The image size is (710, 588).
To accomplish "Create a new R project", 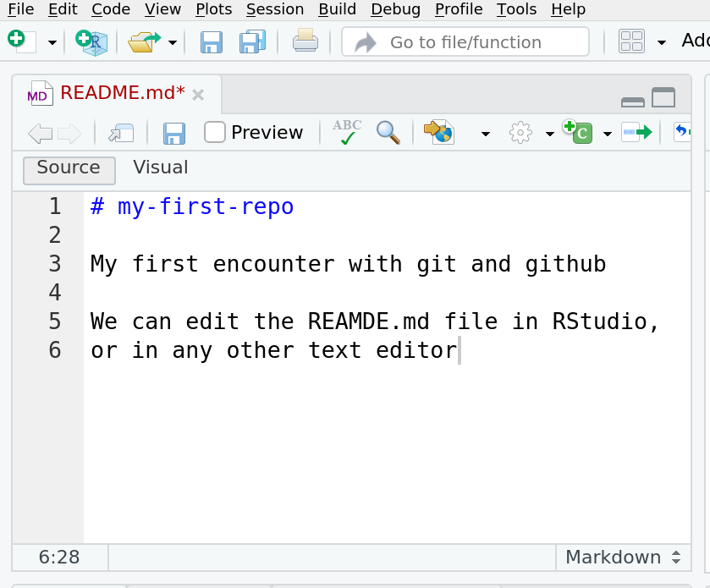I will (x=91, y=41).
